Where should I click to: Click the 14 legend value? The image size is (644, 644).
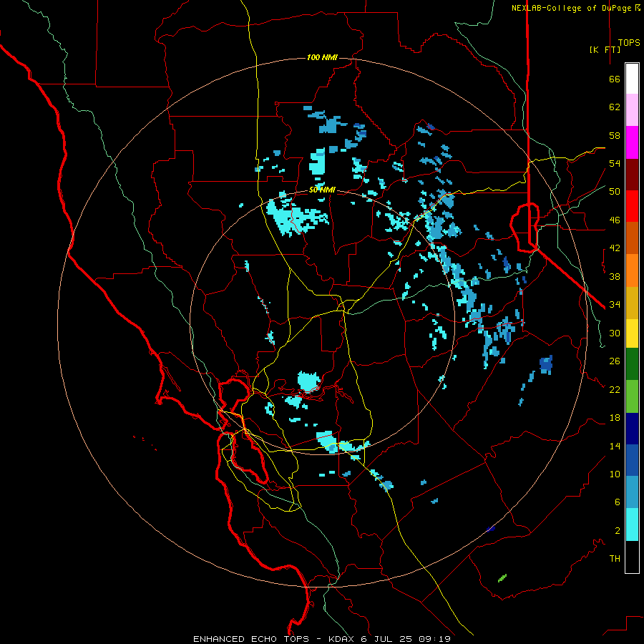(x=615, y=446)
